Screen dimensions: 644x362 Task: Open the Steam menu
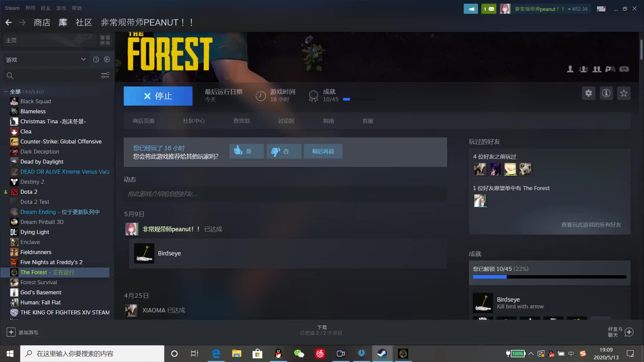(12, 8)
